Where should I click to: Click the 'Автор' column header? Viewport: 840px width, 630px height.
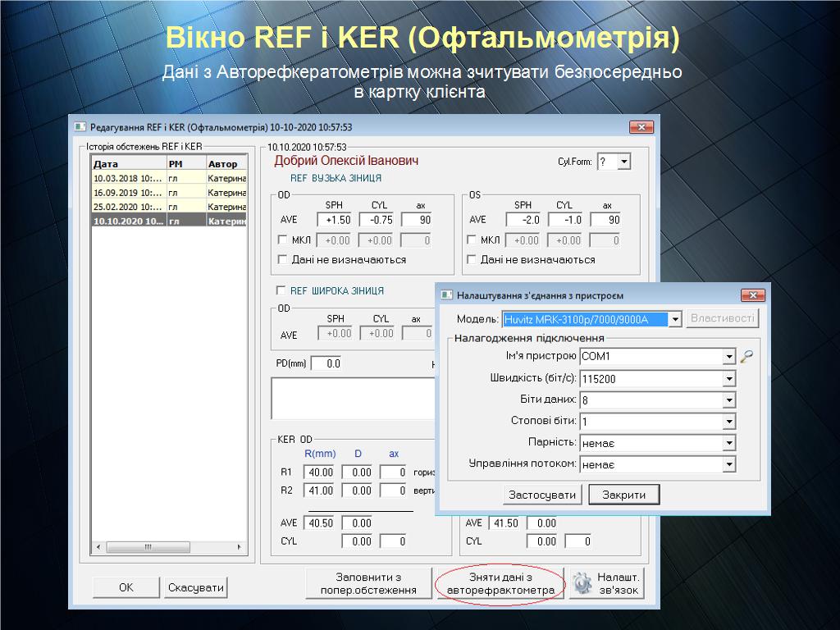[x=225, y=164]
